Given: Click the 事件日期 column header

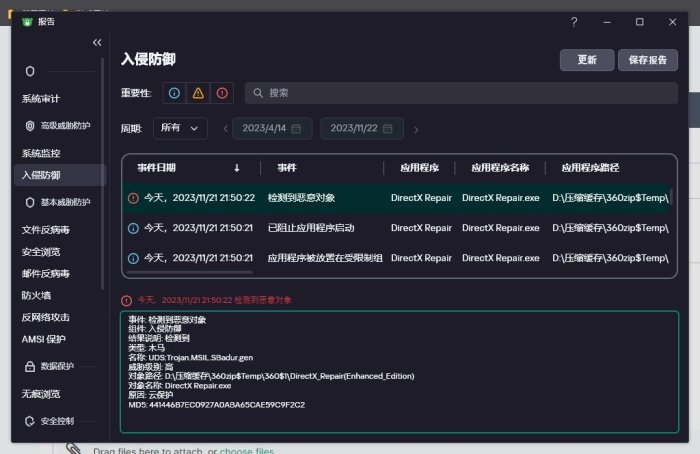Looking at the screenshot, I should coord(156,168).
